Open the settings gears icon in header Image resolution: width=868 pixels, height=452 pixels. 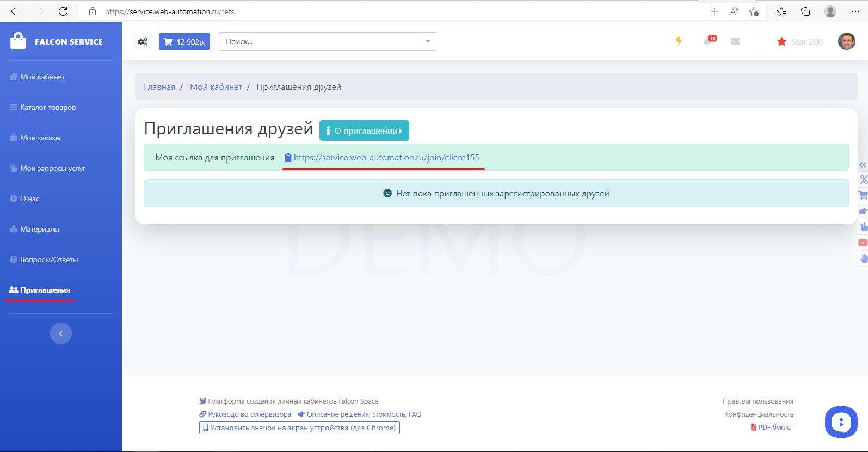click(143, 42)
